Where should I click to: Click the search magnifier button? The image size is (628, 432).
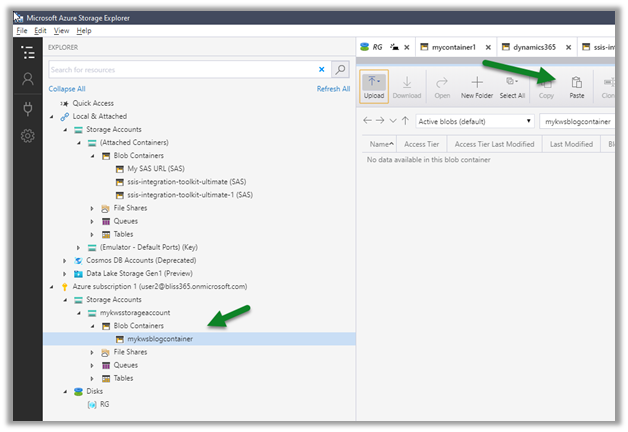click(x=341, y=69)
